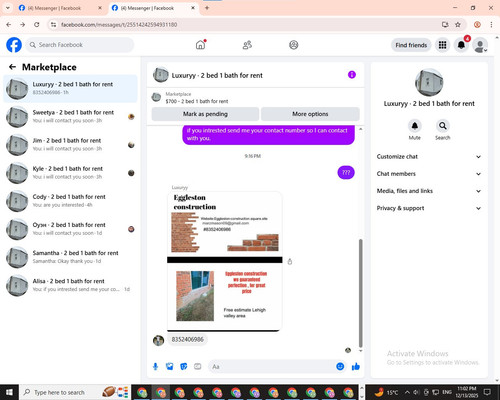Open Chrome three-dot menu
This screenshot has height=400, width=500.
pyautogui.click(x=491, y=25)
